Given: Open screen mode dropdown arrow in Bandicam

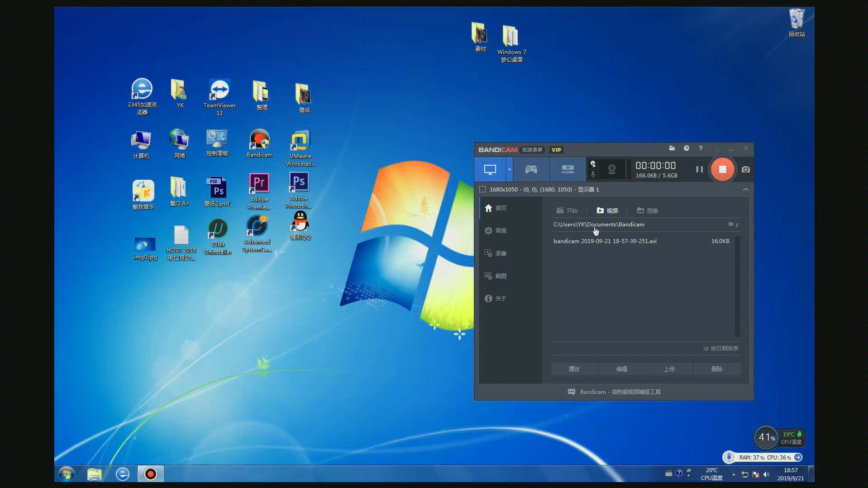Looking at the screenshot, I should pyautogui.click(x=510, y=169).
